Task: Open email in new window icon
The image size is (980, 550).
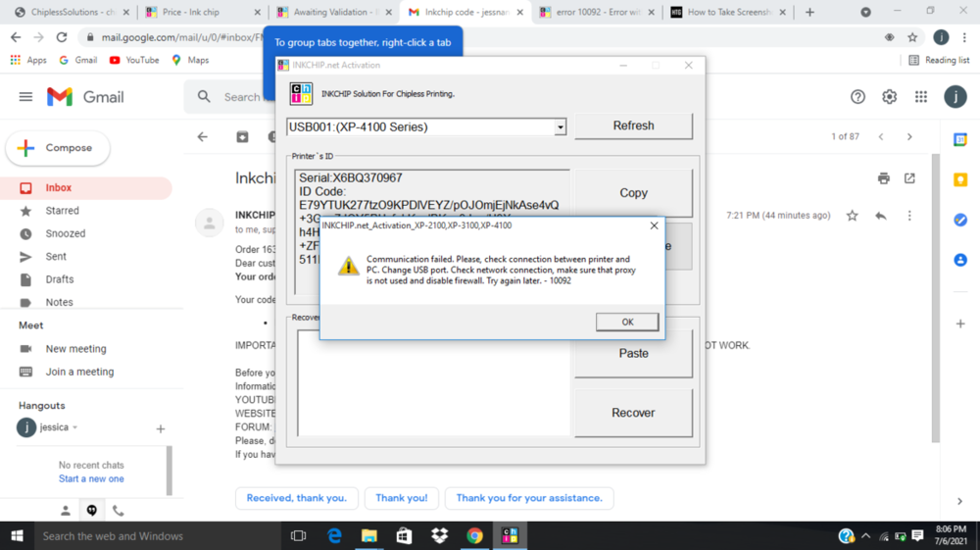Action: tap(909, 178)
